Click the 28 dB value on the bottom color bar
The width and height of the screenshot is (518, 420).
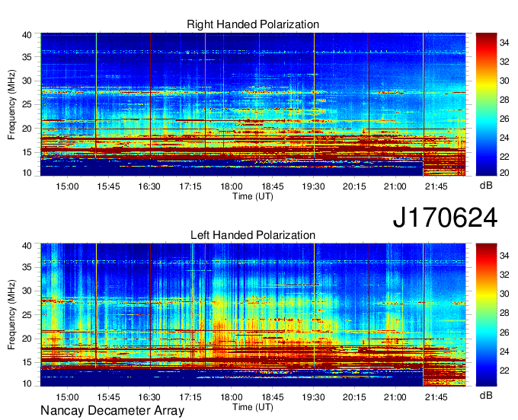tap(504, 313)
